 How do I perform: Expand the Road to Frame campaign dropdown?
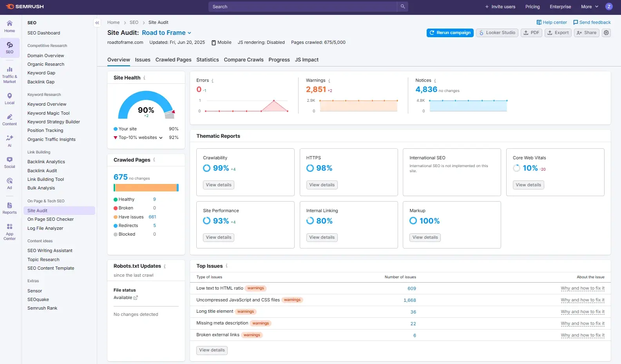point(190,33)
